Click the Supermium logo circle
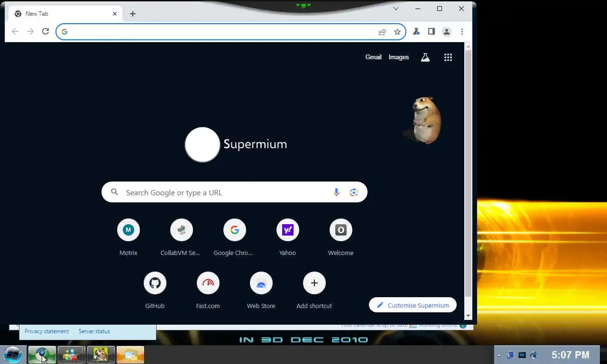This screenshot has width=607, height=364. pyautogui.click(x=202, y=144)
